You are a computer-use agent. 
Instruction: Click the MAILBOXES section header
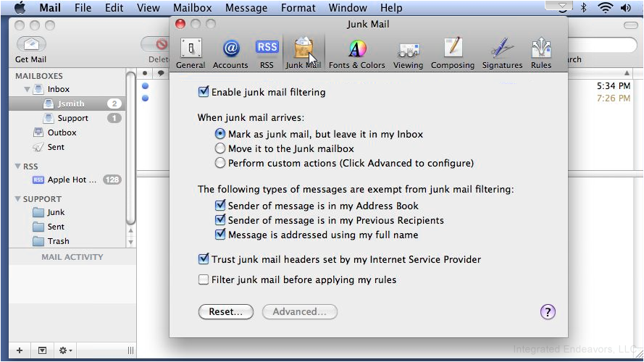pyautogui.click(x=39, y=76)
